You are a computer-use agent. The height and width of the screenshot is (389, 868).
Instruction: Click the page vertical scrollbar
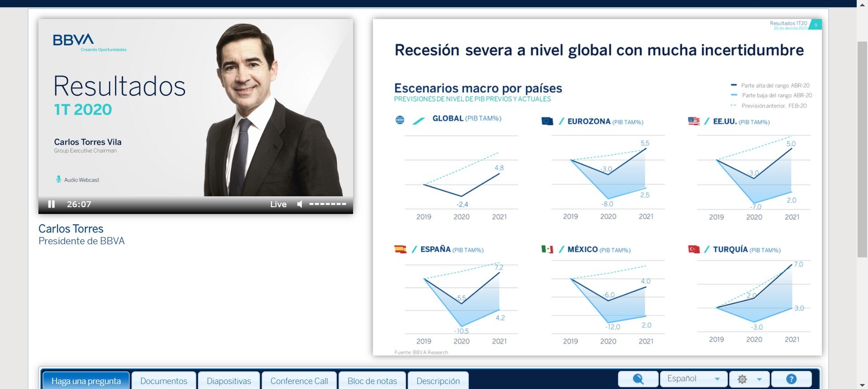click(x=862, y=149)
